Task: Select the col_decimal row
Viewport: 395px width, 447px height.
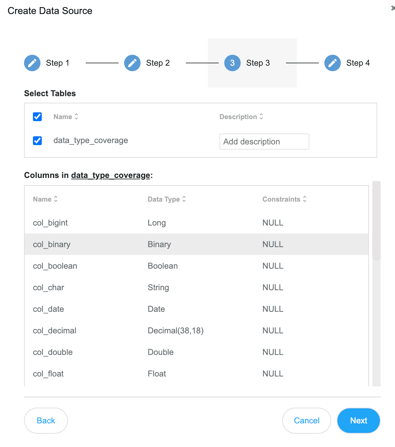Action: point(196,331)
